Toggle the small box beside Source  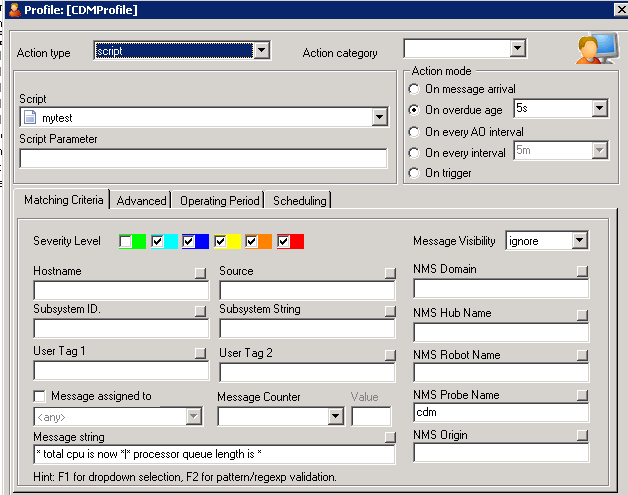tap(390, 273)
